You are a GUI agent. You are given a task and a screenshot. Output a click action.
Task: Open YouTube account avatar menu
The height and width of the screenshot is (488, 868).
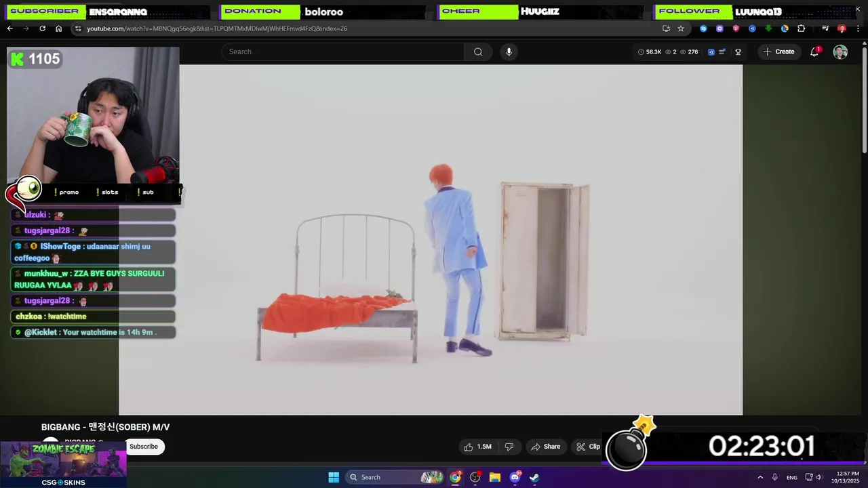tap(840, 52)
